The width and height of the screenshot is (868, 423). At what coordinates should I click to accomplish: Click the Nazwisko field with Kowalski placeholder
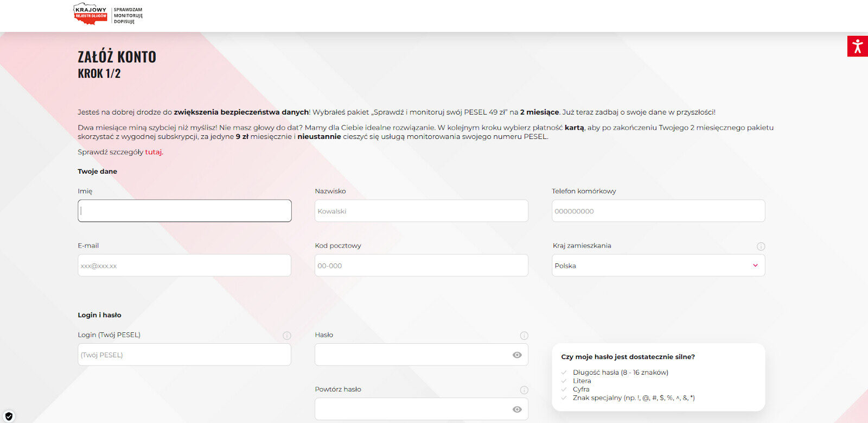(421, 211)
